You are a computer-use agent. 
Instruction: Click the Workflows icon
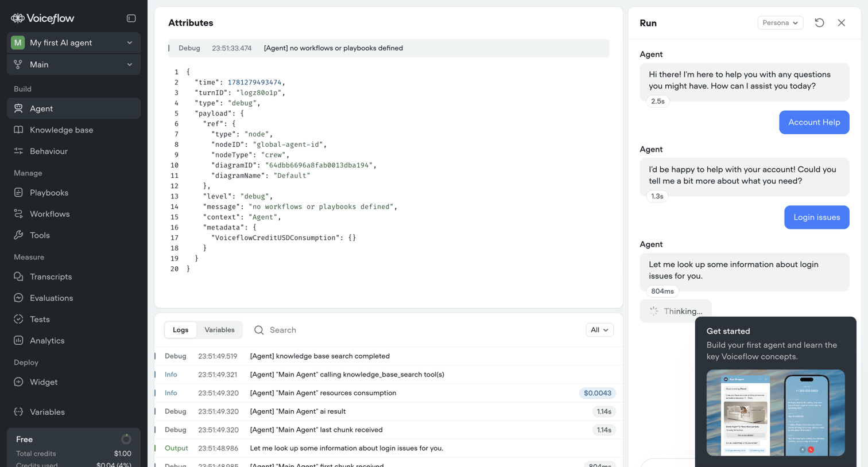tap(18, 214)
